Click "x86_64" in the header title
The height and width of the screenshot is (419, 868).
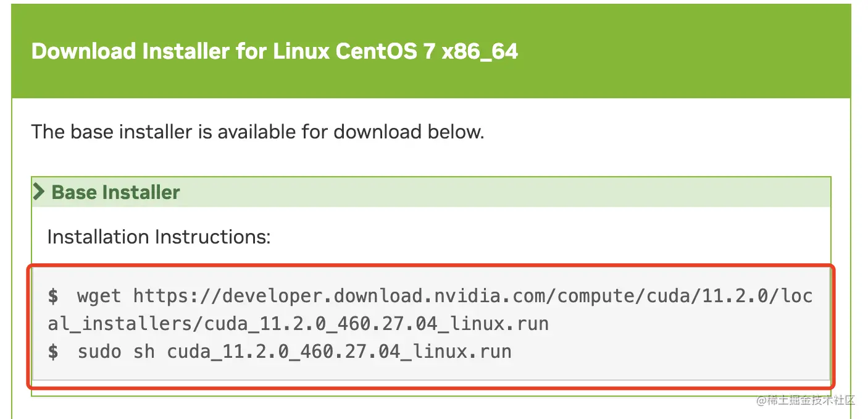(480, 52)
